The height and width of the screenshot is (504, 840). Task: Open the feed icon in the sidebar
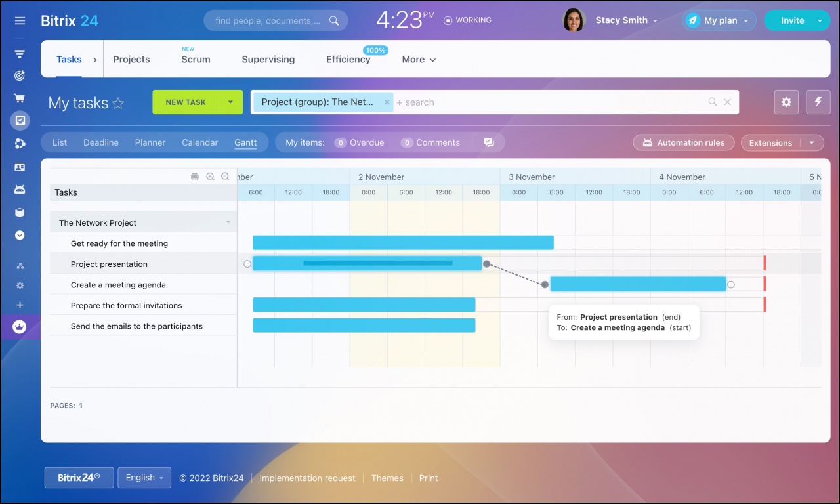tap(20, 54)
